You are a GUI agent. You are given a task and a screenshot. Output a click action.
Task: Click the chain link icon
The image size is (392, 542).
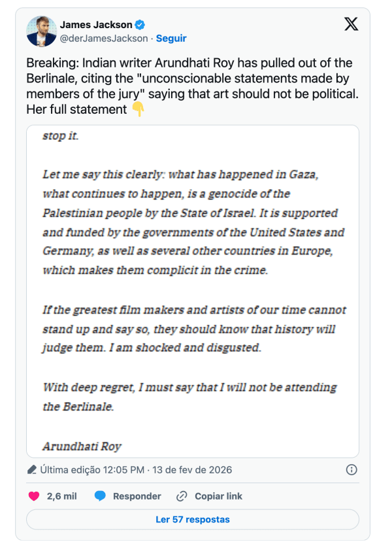click(182, 496)
